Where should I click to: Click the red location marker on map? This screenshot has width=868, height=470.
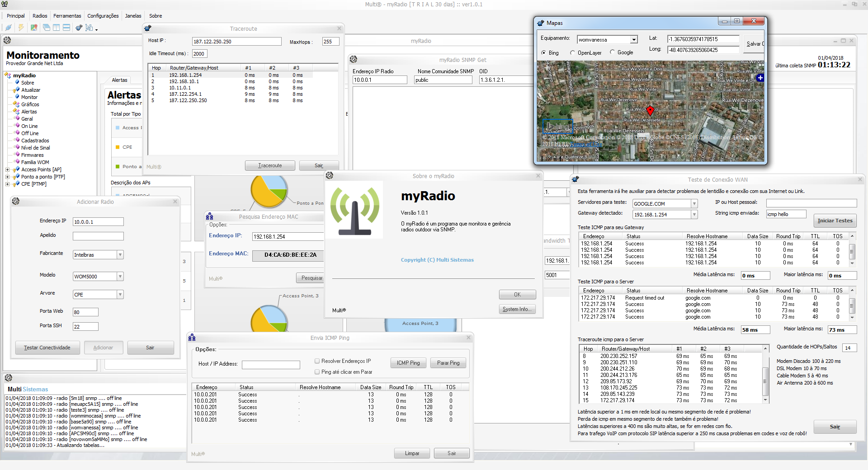tap(650, 110)
